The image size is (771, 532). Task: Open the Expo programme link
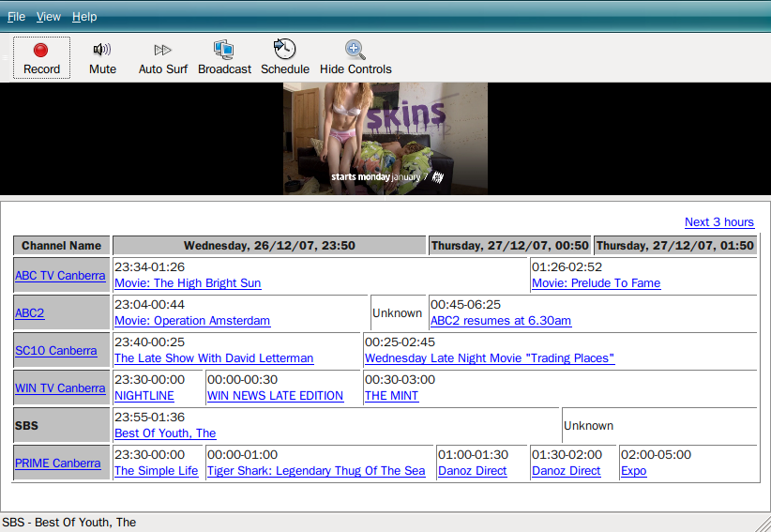633,470
